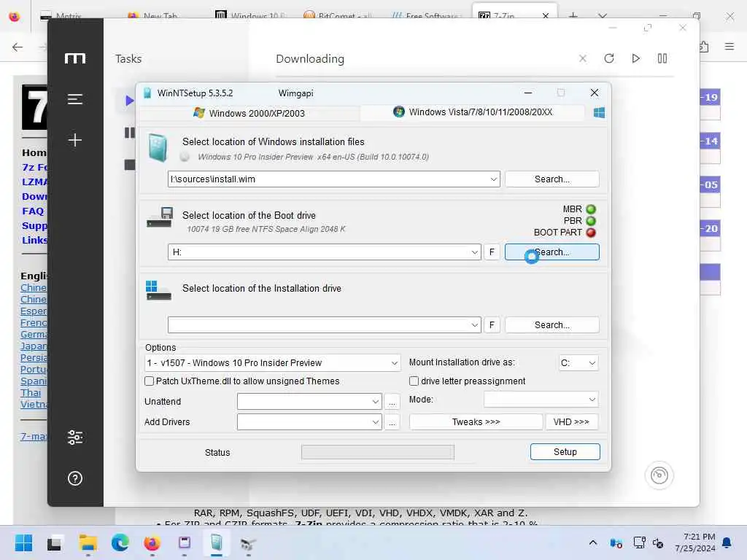This screenshot has height=560, width=747.
Task: Go back in the Firefox browser
Action: click(18, 47)
